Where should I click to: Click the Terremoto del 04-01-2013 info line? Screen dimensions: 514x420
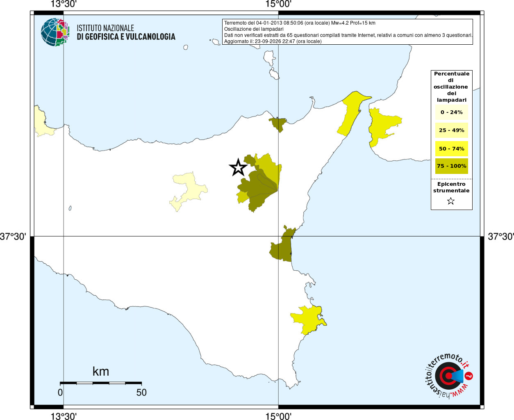coord(300,23)
